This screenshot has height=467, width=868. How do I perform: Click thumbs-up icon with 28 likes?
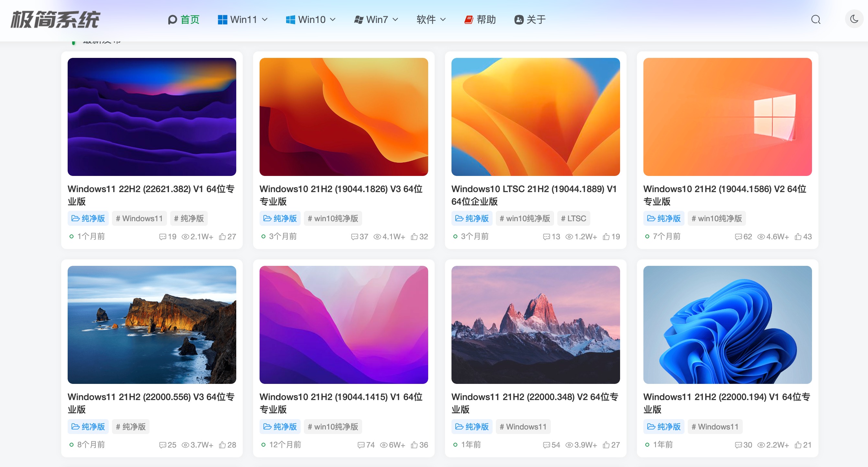[x=222, y=445]
